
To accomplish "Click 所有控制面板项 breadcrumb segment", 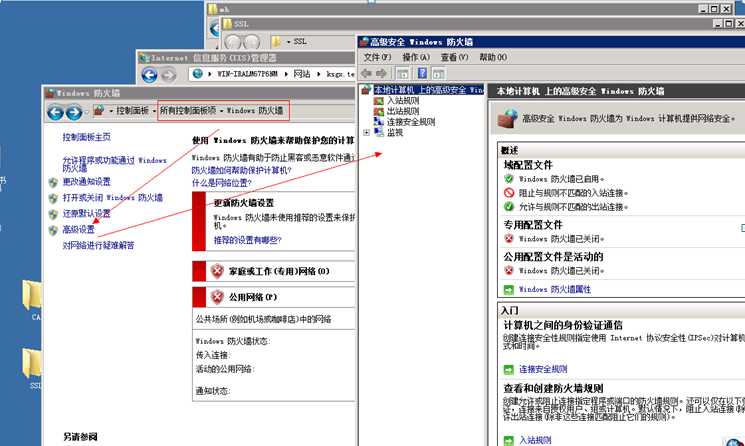I will tap(188, 111).
